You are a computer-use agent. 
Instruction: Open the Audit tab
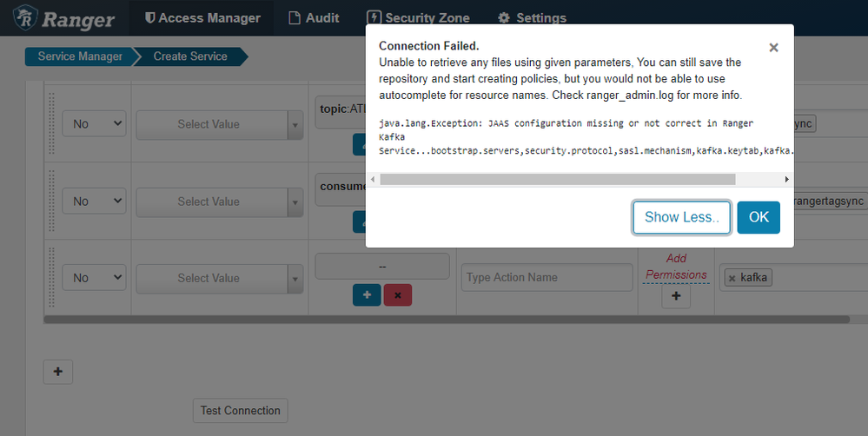point(314,18)
